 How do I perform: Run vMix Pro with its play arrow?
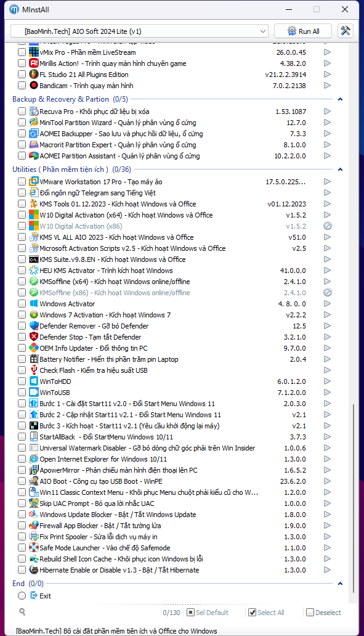pos(327,52)
